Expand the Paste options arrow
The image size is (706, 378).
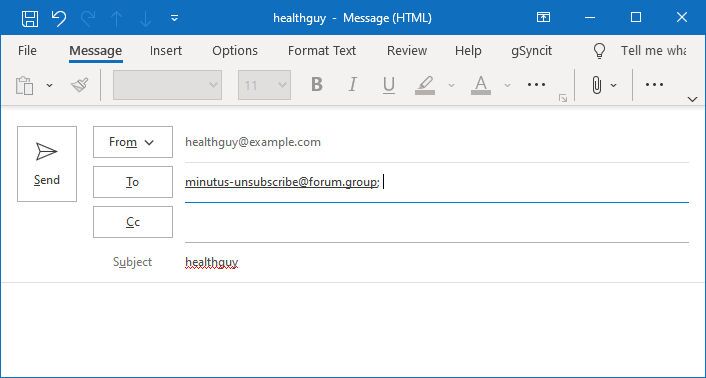click(50, 85)
